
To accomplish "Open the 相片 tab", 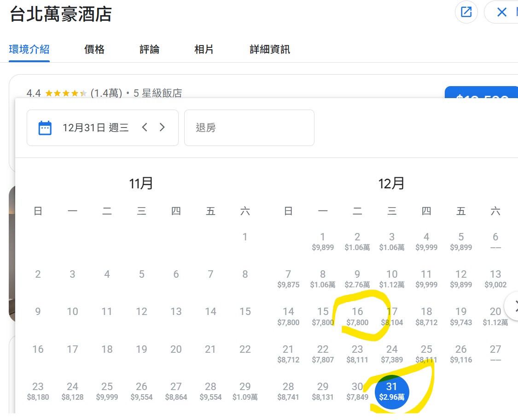I will 204,50.
